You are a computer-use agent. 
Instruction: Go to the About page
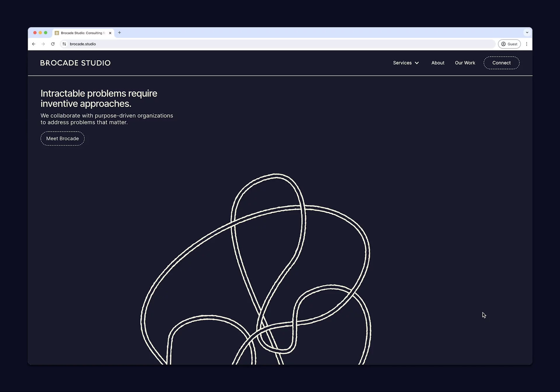click(x=438, y=63)
